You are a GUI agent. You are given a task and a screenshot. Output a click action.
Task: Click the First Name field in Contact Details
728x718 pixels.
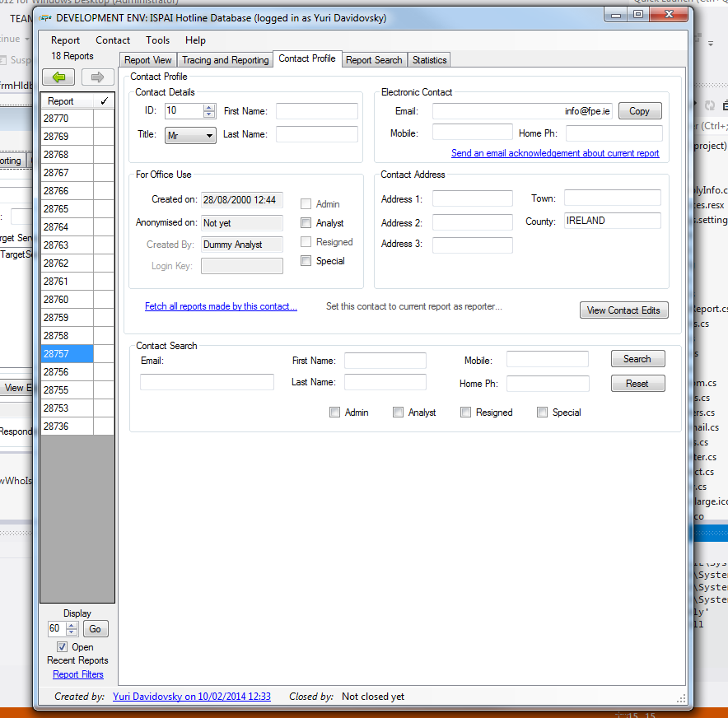(x=317, y=111)
